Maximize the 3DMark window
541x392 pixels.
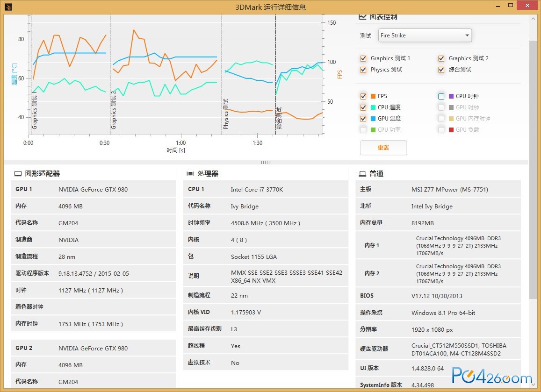point(511,6)
